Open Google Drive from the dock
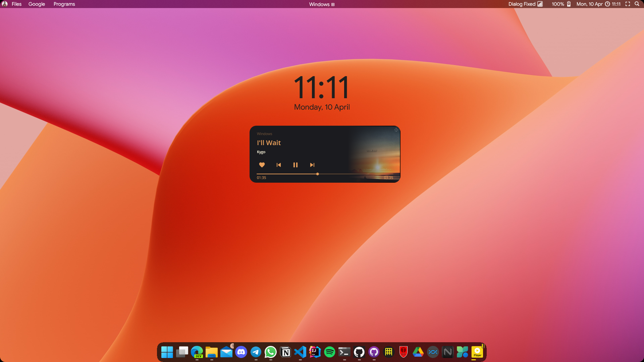 tap(418, 352)
